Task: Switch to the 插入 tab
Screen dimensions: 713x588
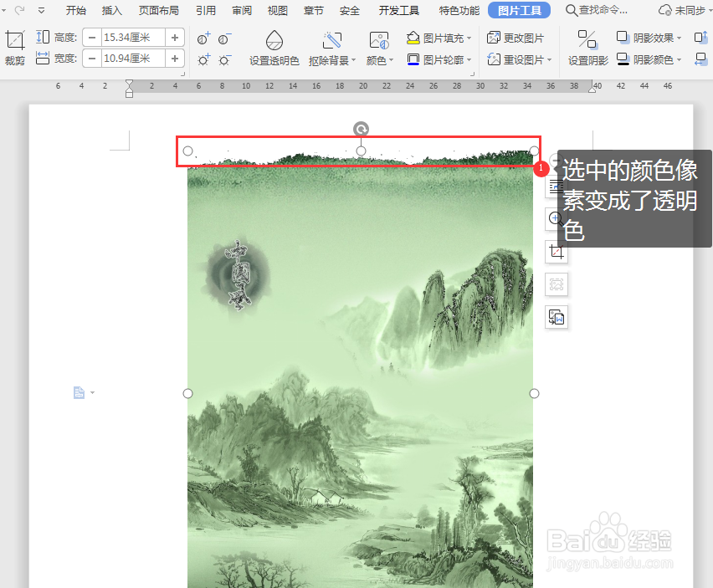Action: 112,10
